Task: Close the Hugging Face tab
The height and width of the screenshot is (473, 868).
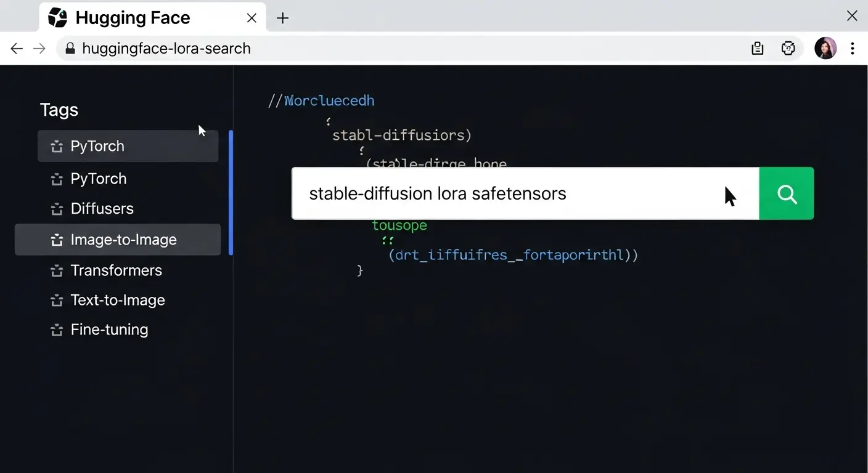Action: (x=252, y=18)
